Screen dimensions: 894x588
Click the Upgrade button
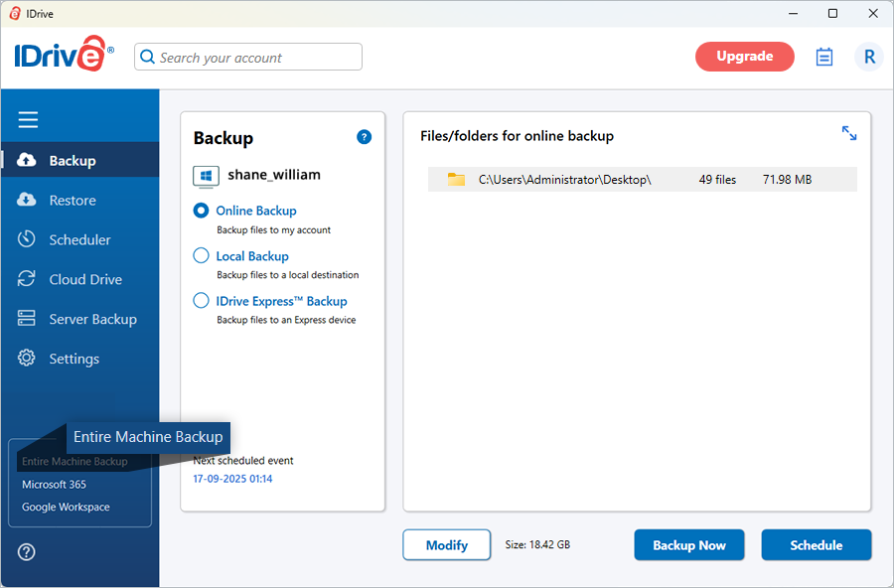(745, 57)
